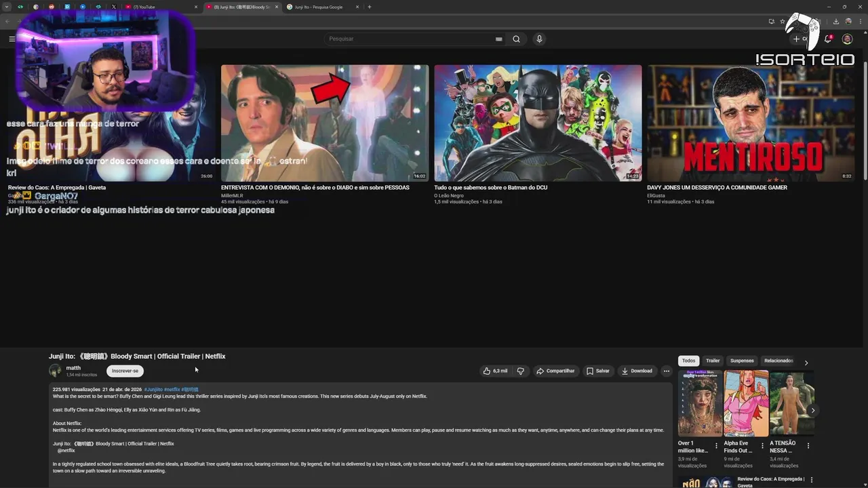Screen dimensions: 868x488
Task: Click channel name 'O Leão Negro'
Action: 449,195
